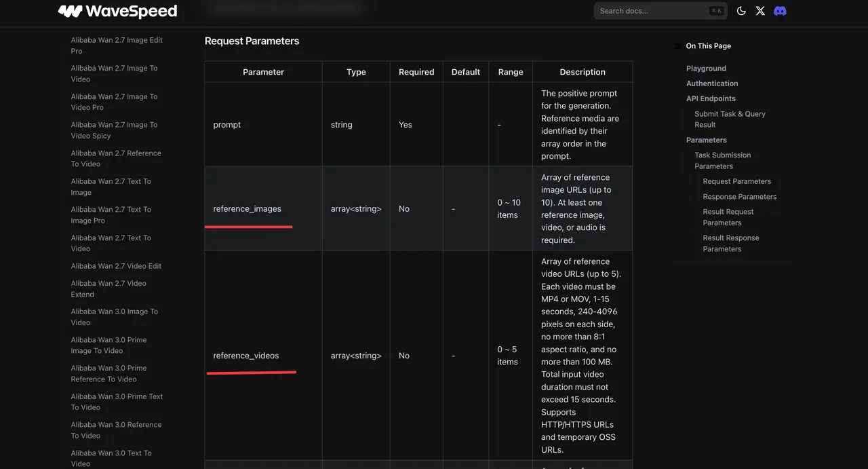Click the prompt description text
868x469 pixels.
point(580,125)
